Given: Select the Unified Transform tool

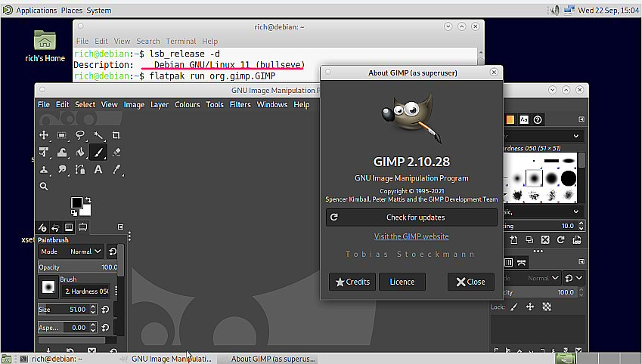Looking at the screenshot, I should [x=44, y=152].
